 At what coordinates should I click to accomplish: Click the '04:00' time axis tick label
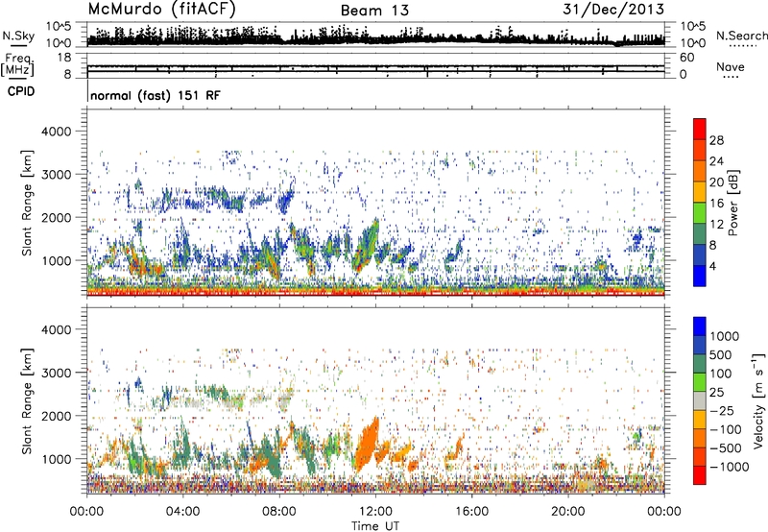coord(182,512)
